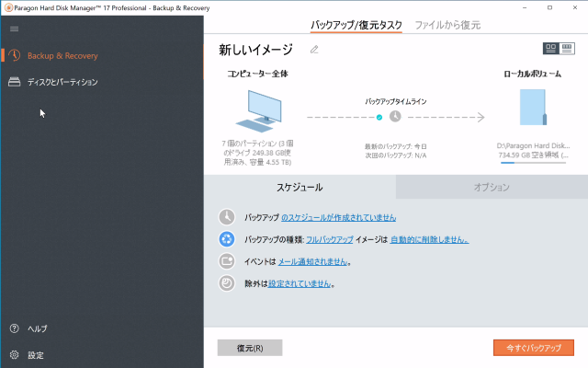Click the 設定されていません exclusions link
Viewport: 588px width, 368px height.
coord(300,284)
